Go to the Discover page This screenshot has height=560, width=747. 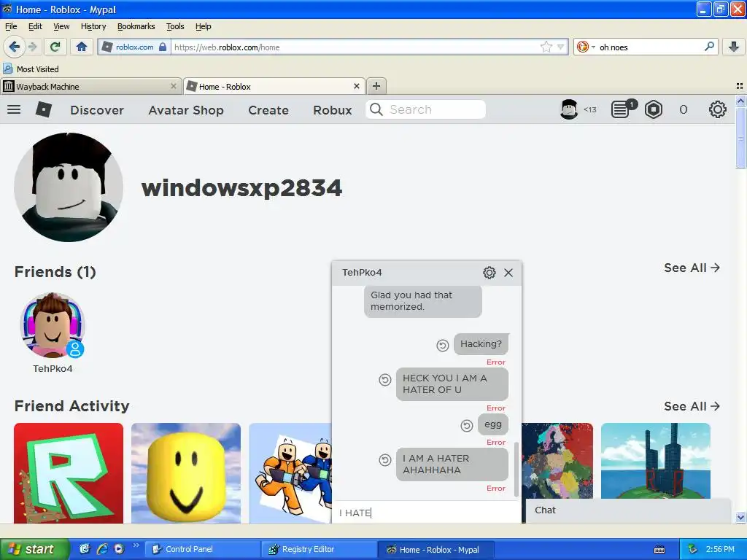pyautogui.click(x=97, y=110)
